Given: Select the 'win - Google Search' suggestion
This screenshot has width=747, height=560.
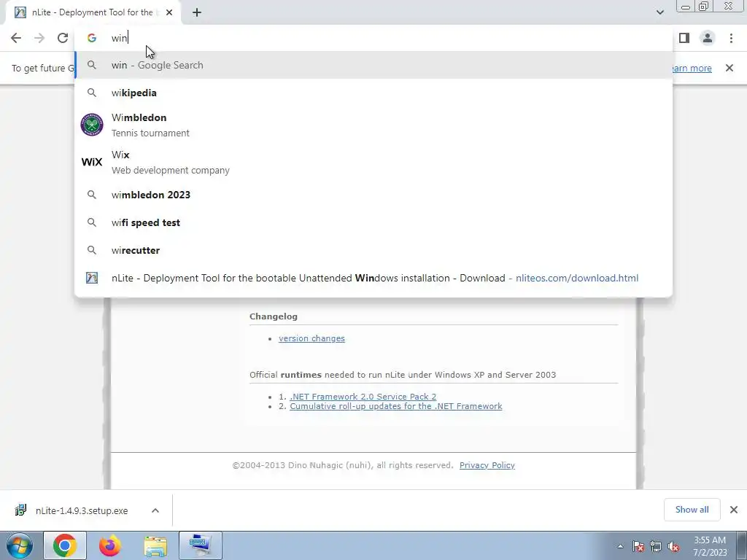Looking at the screenshot, I should 373,65.
